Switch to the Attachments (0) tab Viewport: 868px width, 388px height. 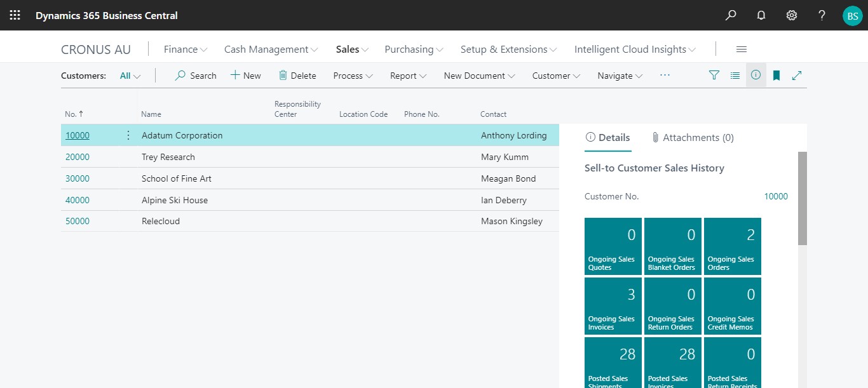[x=693, y=138]
